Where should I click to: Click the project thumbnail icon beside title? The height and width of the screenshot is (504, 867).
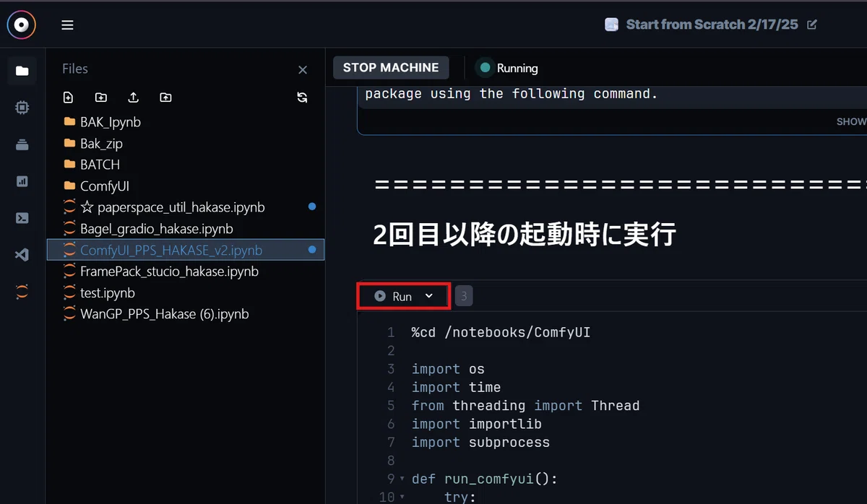611,25
